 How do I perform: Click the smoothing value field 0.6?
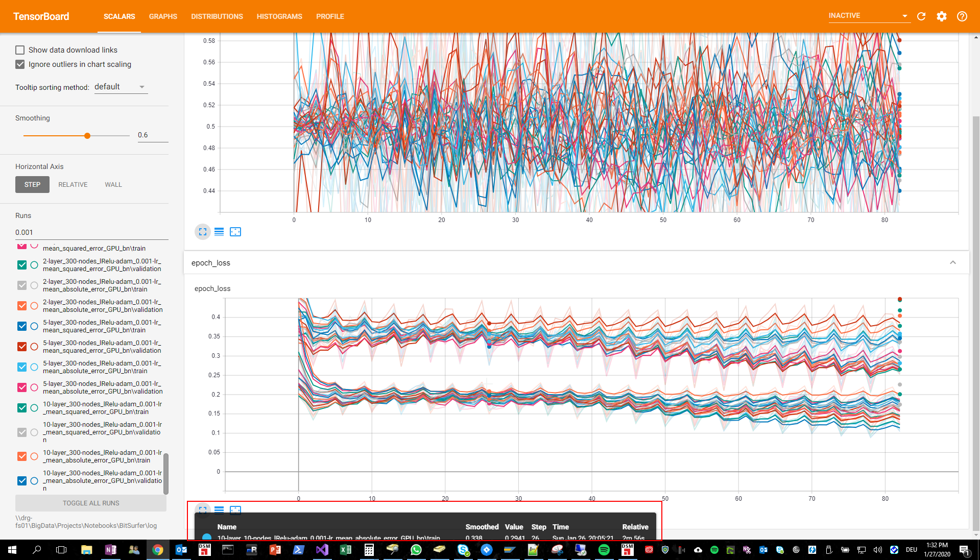[153, 135]
